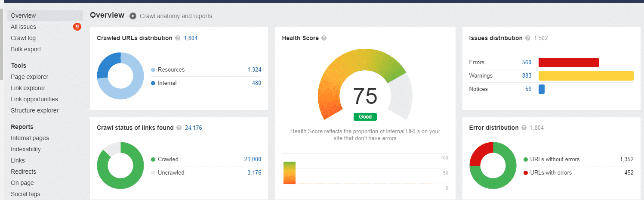The image size is (644, 200).
Task: Open Link opportunities tool
Action: [34, 99]
